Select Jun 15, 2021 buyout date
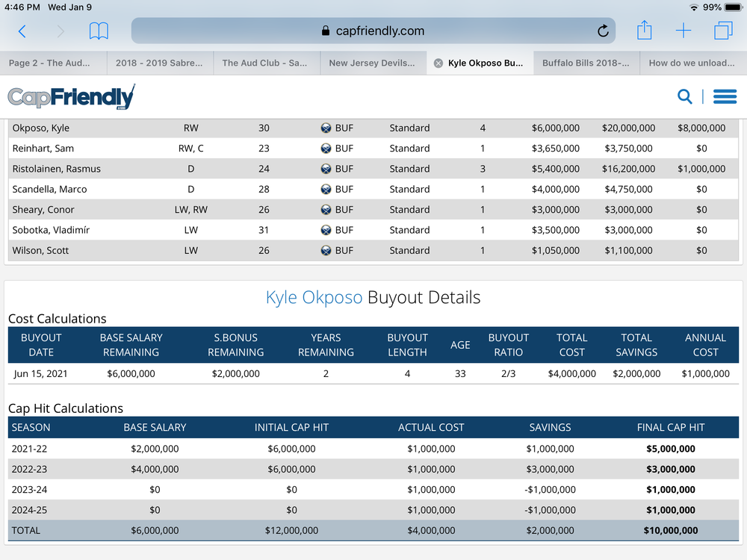Screen dimensions: 747x560 pos(40,374)
